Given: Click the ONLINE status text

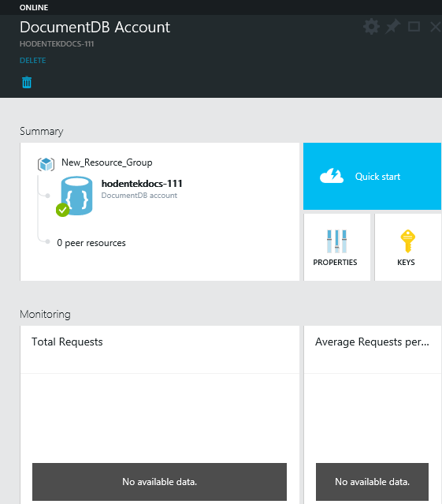Looking at the screenshot, I should (x=34, y=7).
